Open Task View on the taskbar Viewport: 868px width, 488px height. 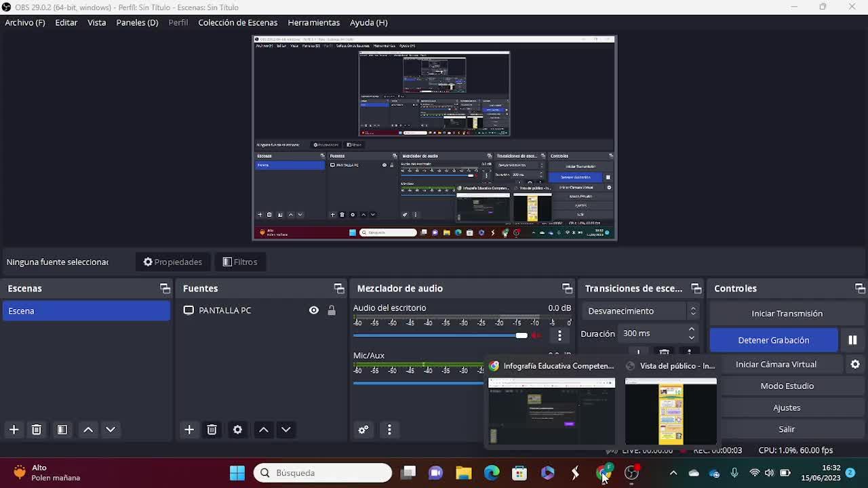click(408, 472)
